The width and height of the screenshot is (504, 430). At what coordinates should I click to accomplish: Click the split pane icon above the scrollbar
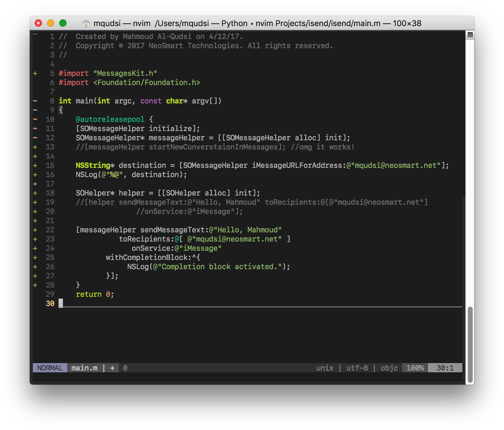tap(470, 35)
